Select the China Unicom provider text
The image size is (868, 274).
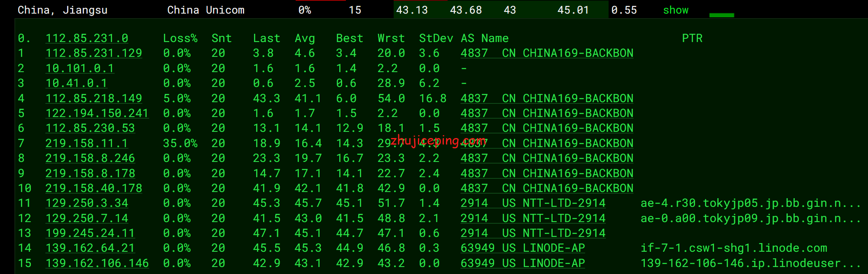coord(206,10)
